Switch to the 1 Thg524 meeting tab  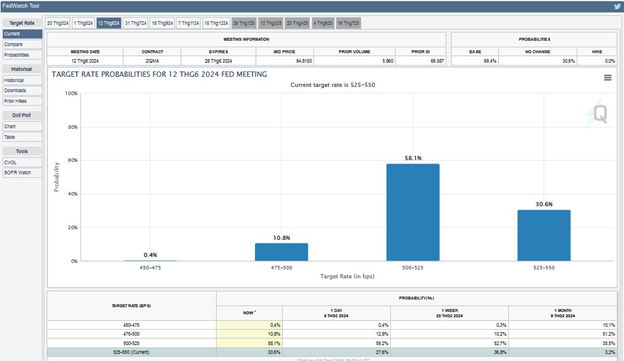coord(83,23)
